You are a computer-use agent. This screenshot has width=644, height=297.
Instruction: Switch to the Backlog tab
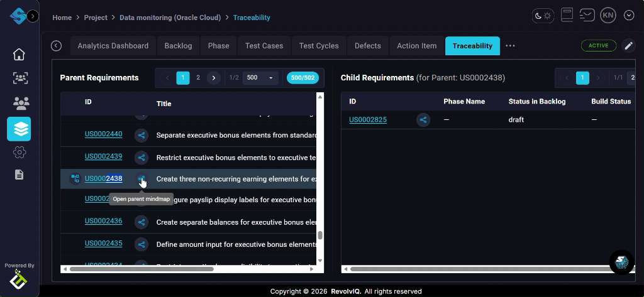coord(178,46)
